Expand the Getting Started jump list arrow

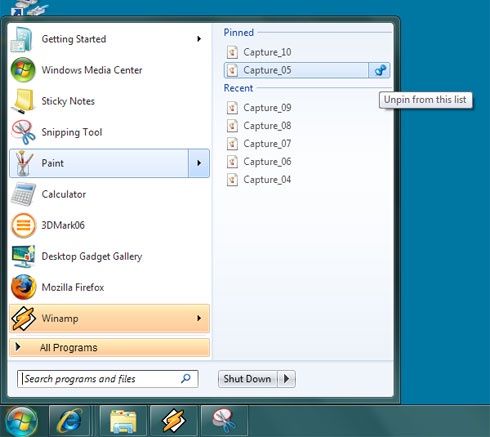(x=199, y=39)
